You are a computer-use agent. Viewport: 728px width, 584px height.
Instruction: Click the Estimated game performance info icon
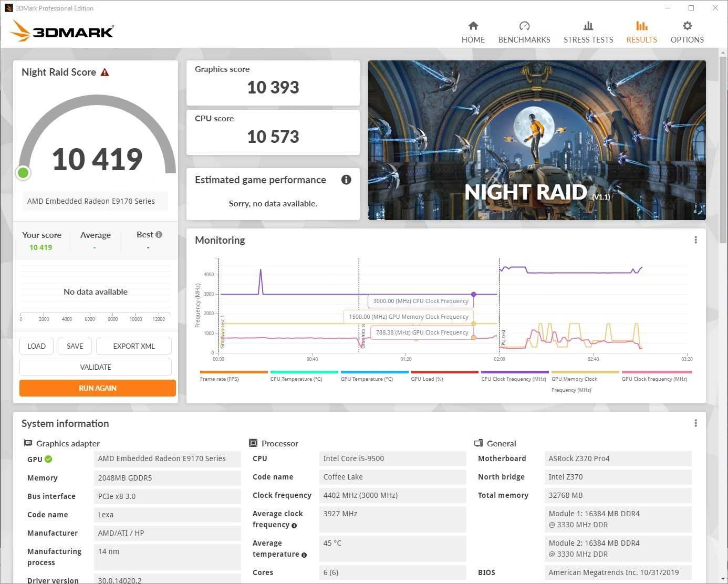coord(346,180)
